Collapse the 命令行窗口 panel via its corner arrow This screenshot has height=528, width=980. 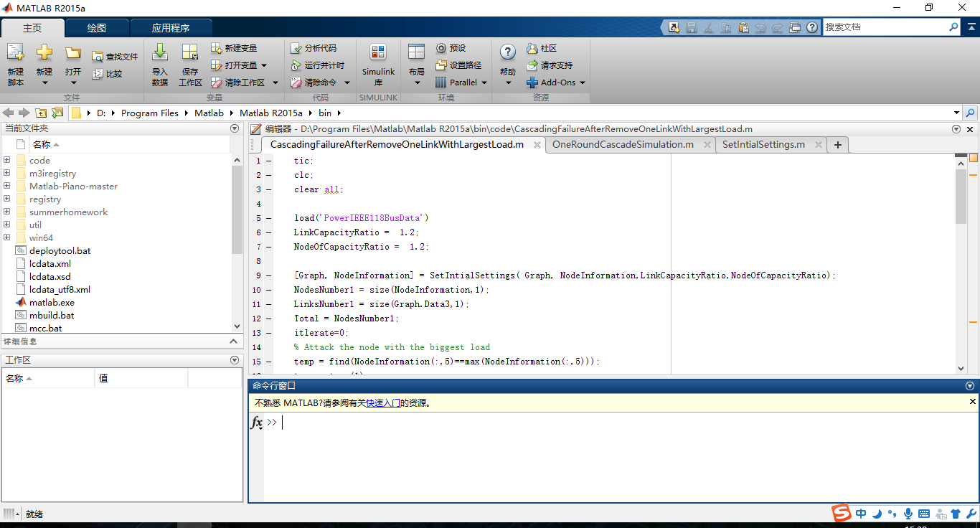pyautogui.click(x=969, y=386)
